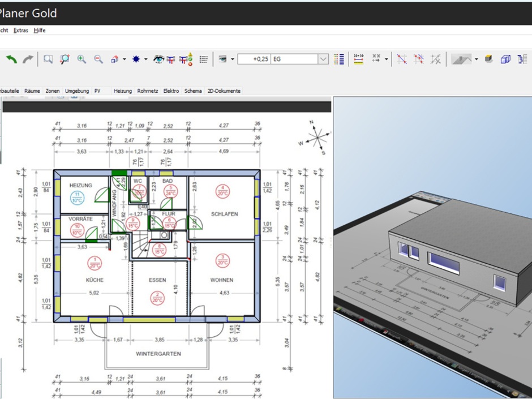Toggle the snap grid with diagonal line
Viewport: 532px width, 399px height.
coord(402,59)
